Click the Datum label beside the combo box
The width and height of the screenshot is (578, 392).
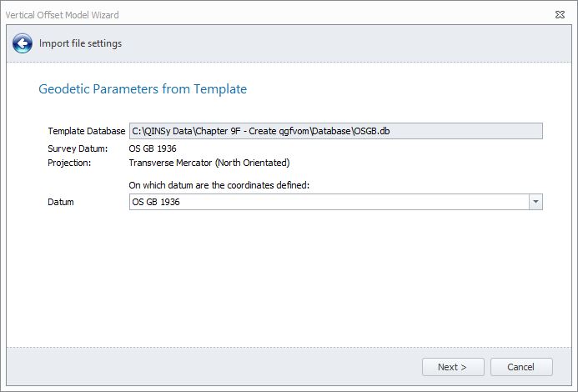[x=61, y=202]
